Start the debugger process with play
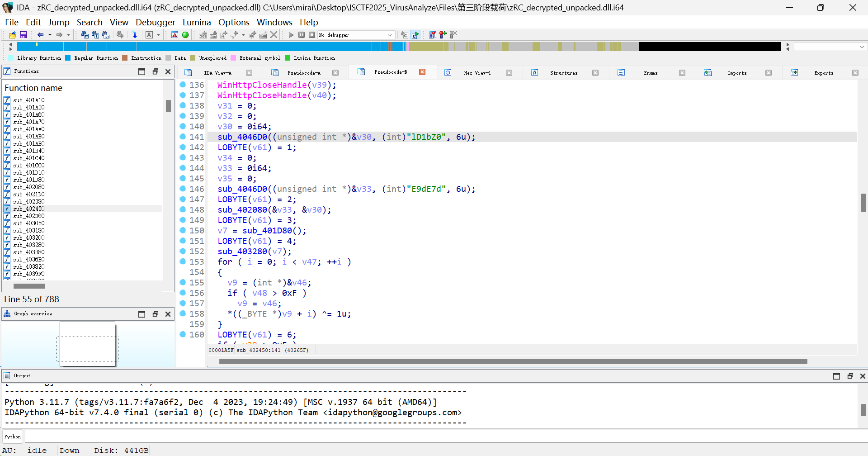Screen dimensions: 868x456 click(291, 35)
